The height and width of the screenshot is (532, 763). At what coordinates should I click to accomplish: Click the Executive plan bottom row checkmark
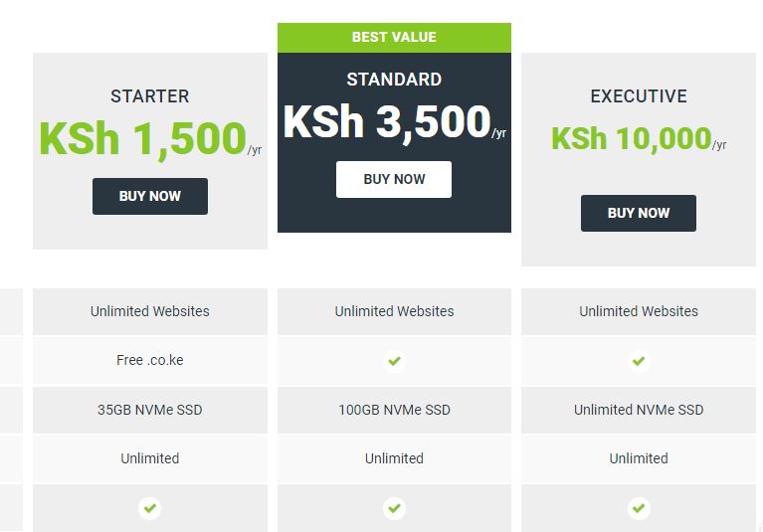pyautogui.click(x=639, y=508)
